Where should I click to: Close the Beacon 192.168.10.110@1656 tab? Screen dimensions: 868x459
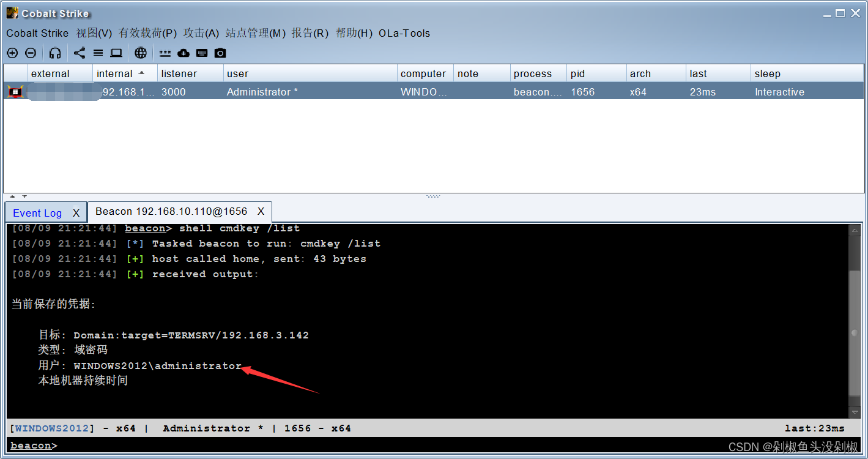[261, 212]
